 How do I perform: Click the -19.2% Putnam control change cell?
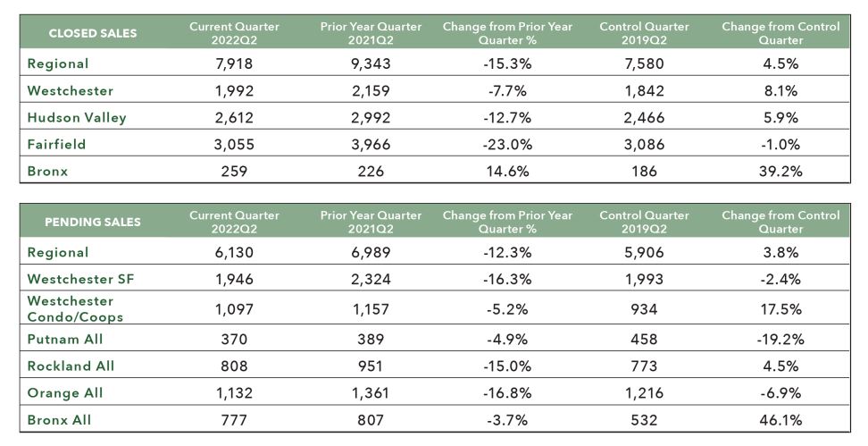[780, 340]
